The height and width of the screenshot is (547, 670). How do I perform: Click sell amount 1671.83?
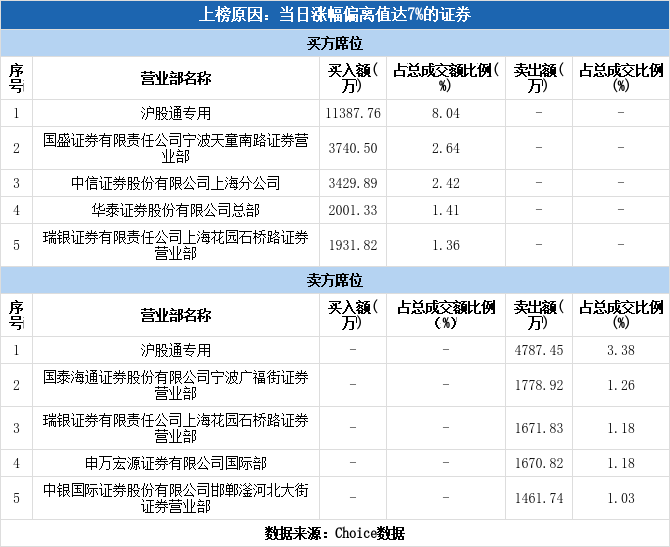click(x=539, y=428)
